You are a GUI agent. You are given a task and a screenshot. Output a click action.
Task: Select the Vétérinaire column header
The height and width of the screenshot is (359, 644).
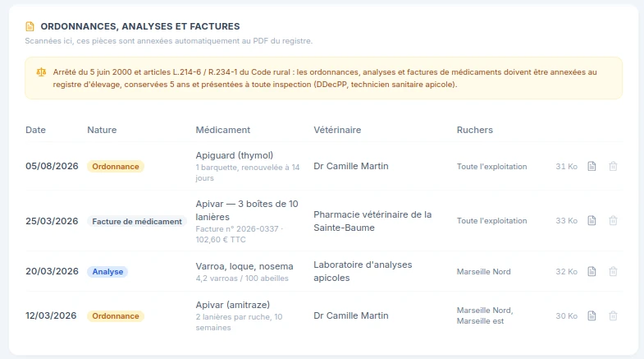pos(337,130)
